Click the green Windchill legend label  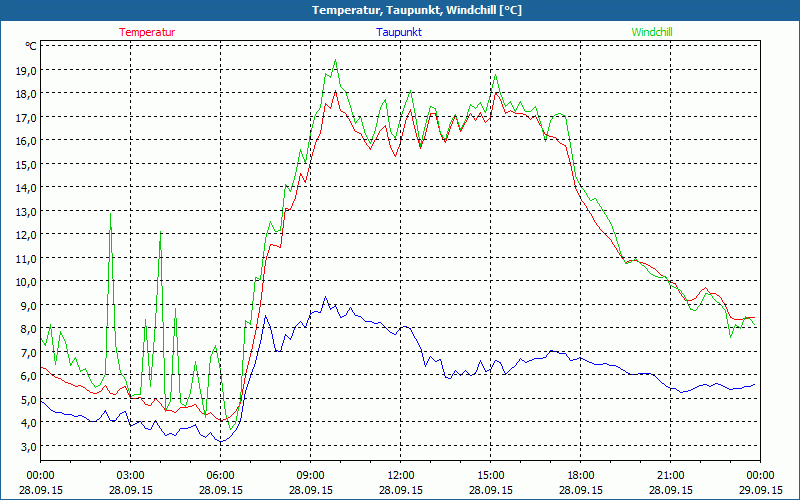pyautogui.click(x=652, y=32)
